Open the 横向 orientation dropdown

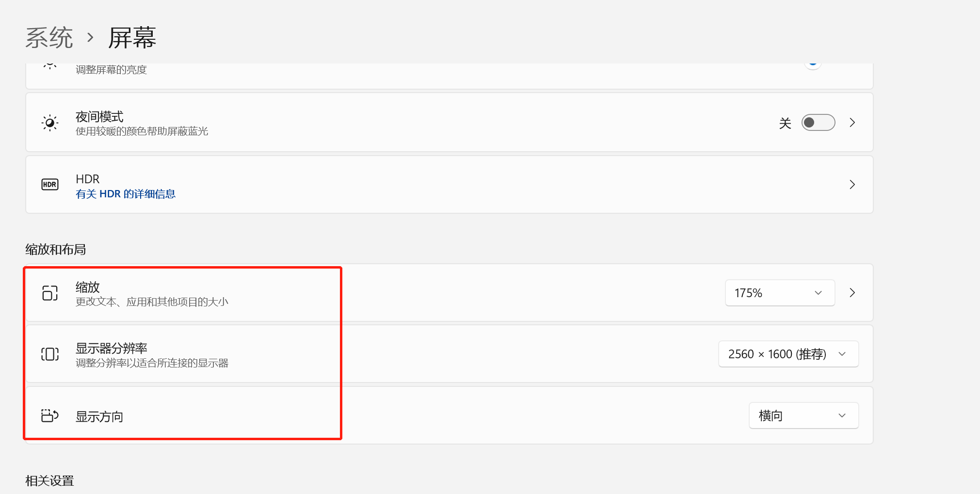coord(803,415)
